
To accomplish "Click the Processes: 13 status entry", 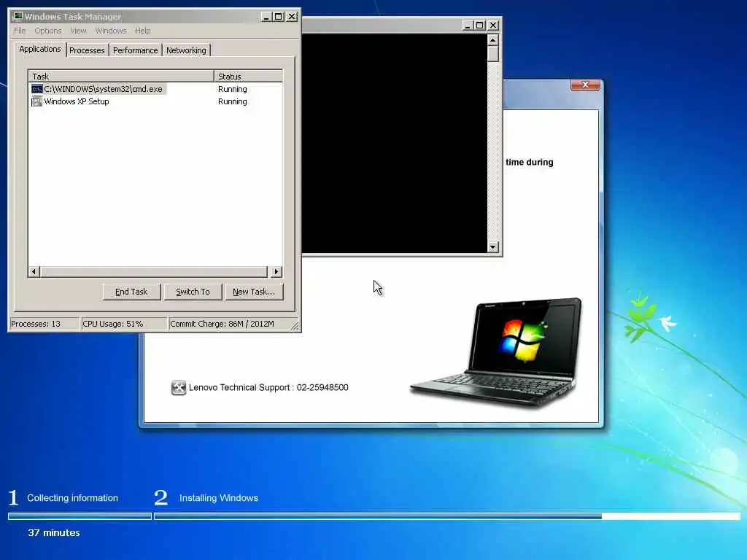I will click(44, 324).
